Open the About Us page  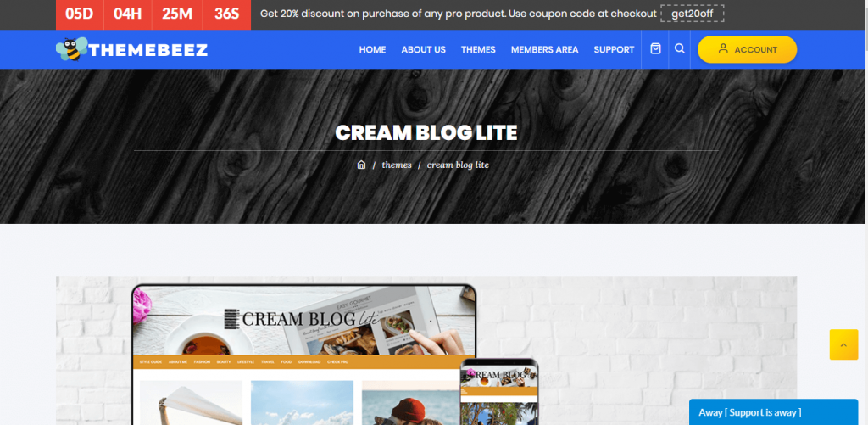[424, 49]
